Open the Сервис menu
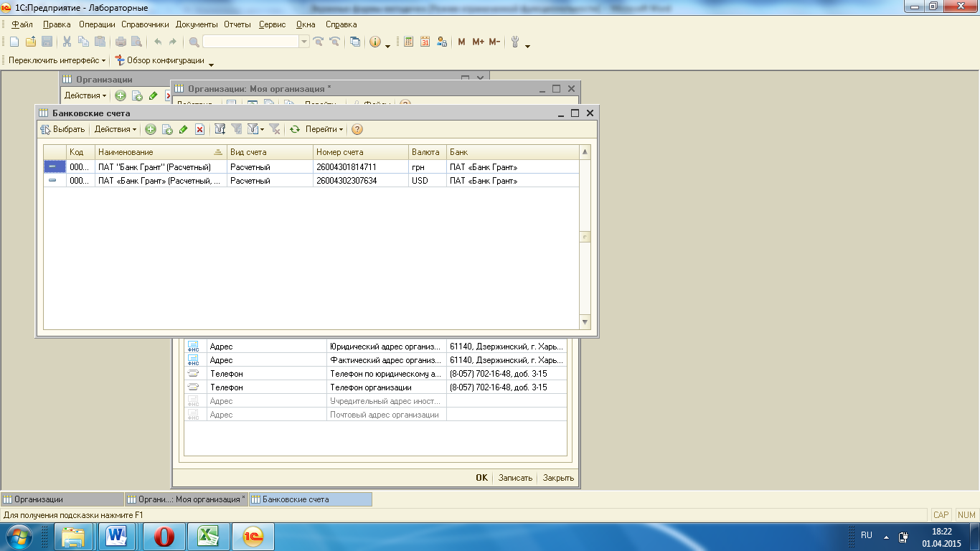 [x=272, y=24]
